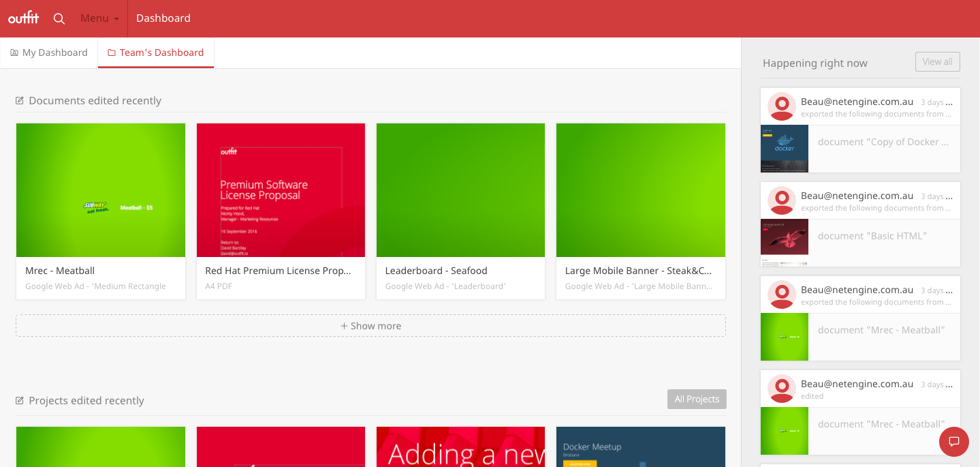Click the edit icon beside Documents edited recently

(20, 101)
